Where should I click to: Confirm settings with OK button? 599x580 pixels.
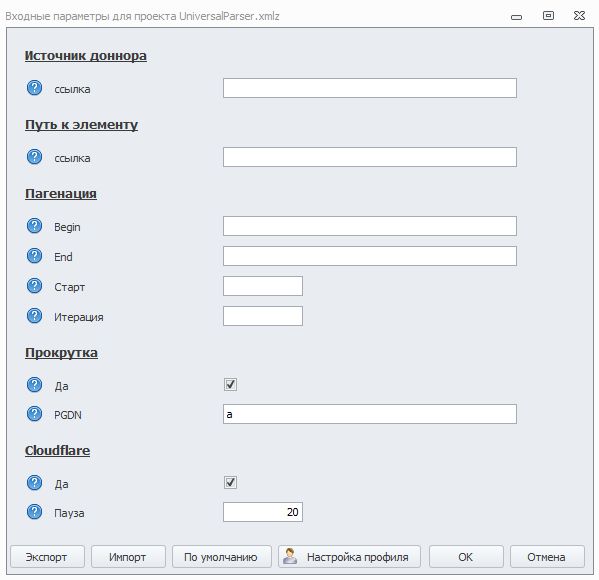pos(466,557)
